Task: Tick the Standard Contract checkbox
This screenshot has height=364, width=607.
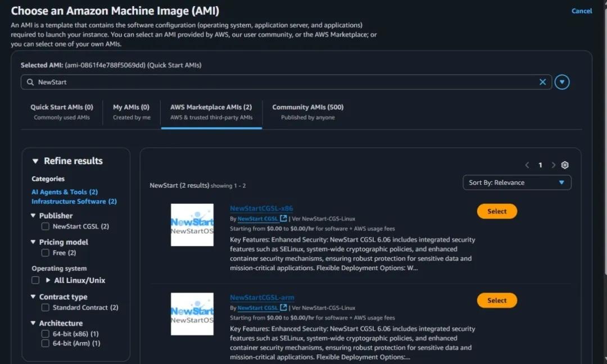Action: (x=46, y=307)
